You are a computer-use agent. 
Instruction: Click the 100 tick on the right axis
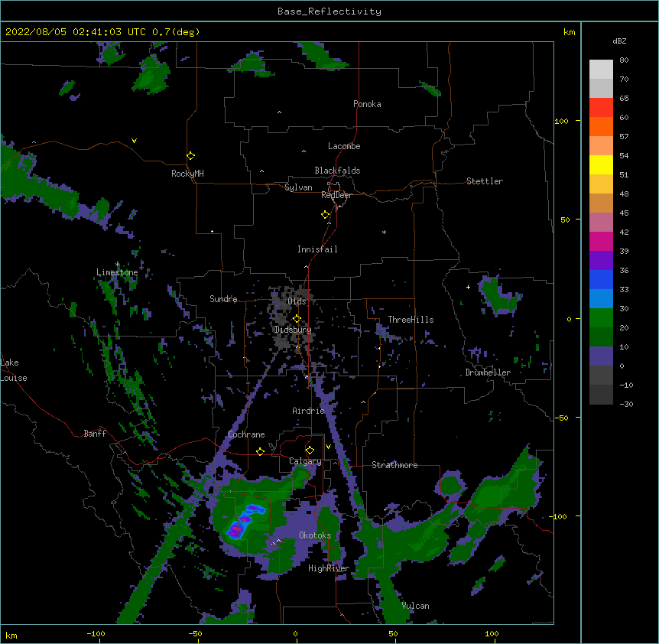point(561,121)
